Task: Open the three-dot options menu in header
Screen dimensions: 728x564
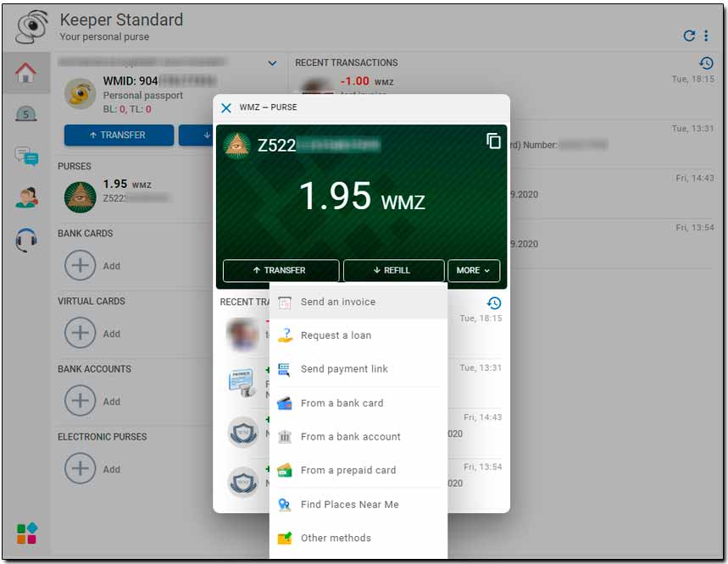Action: pyautogui.click(x=706, y=36)
